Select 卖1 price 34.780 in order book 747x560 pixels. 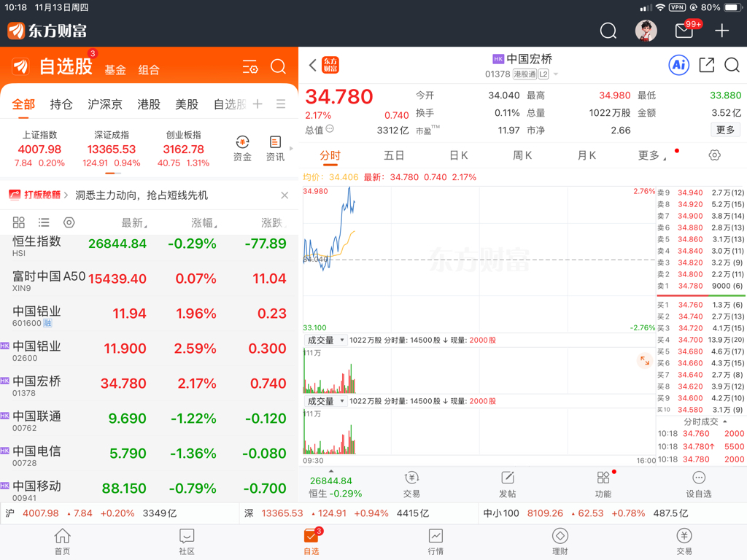690,286
